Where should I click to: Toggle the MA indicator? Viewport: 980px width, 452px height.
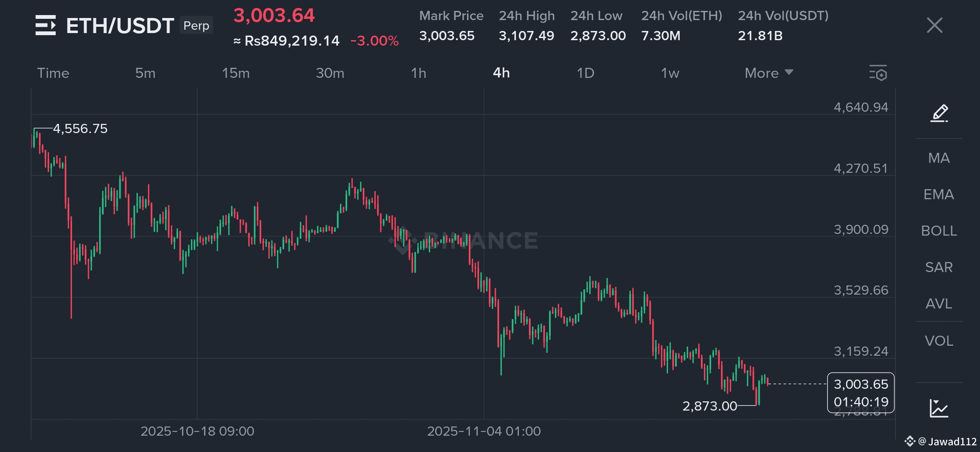(939, 158)
